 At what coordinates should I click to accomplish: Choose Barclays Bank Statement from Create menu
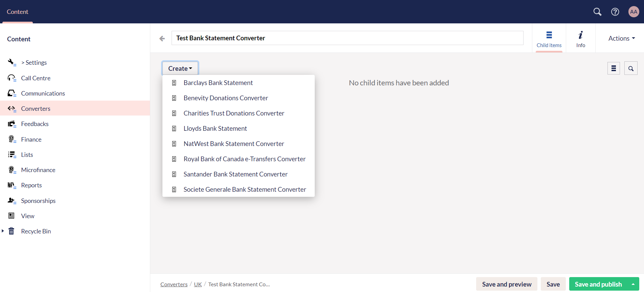pos(238,83)
